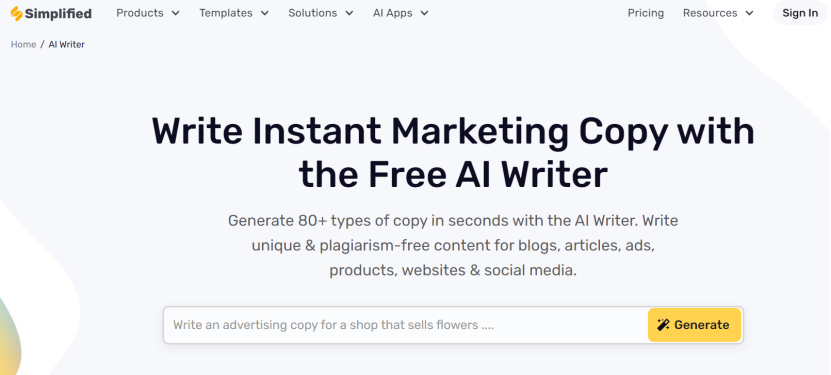The height and width of the screenshot is (375, 831).
Task: Click the Write Instant Marketing Copy heading
Action: click(453, 153)
